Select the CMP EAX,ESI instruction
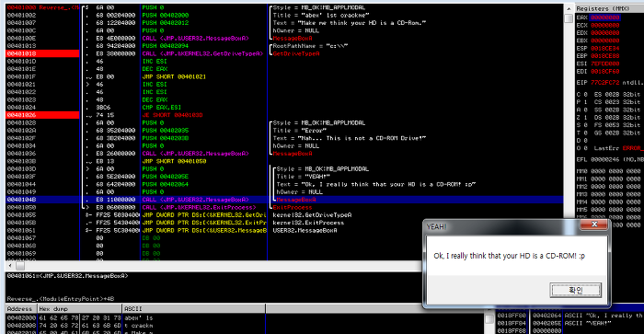This screenshot has width=644, height=334. pyautogui.click(x=162, y=108)
